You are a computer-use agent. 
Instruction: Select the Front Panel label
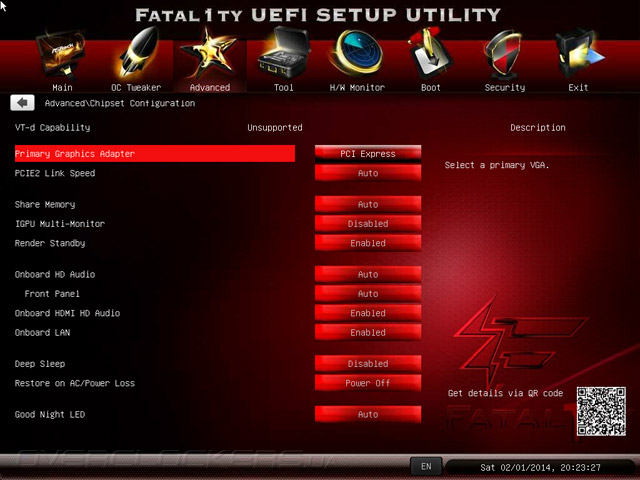click(x=52, y=293)
